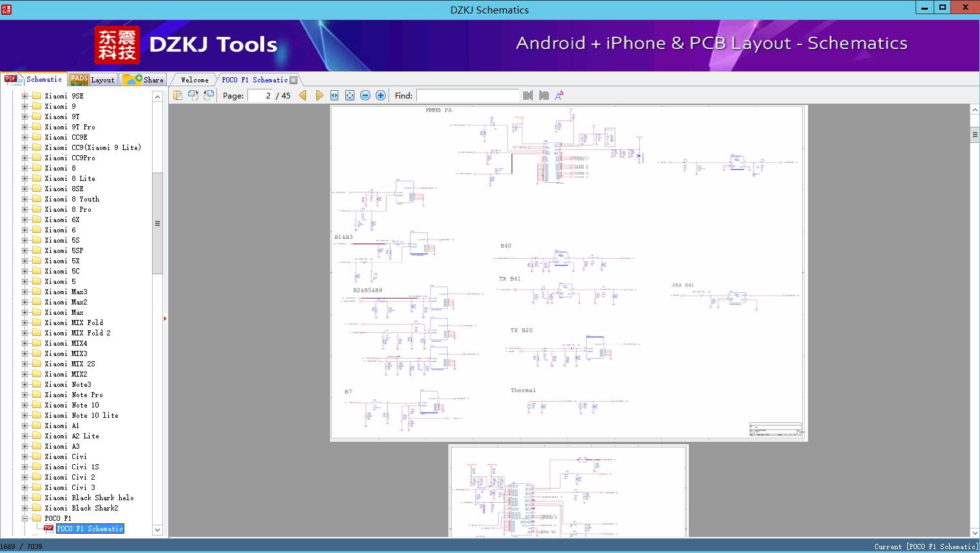Zoom out with the minus icon

[365, 95]
